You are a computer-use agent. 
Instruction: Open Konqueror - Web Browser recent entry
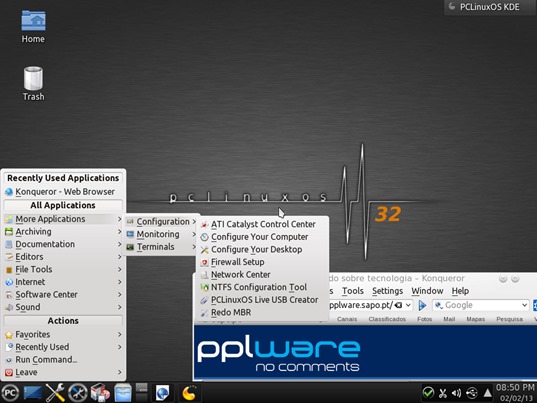click(x=63, y=192)
